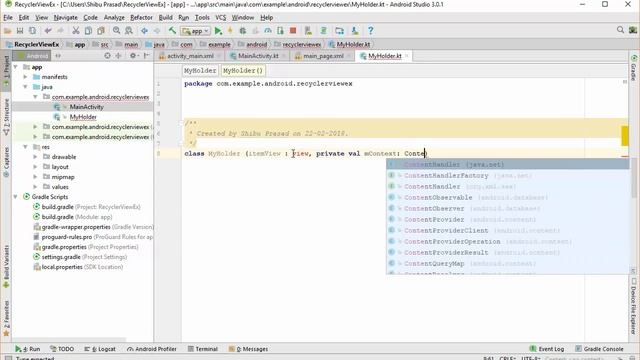
Task: Close the MyHolder.kt tab
Action: [407, 56]
